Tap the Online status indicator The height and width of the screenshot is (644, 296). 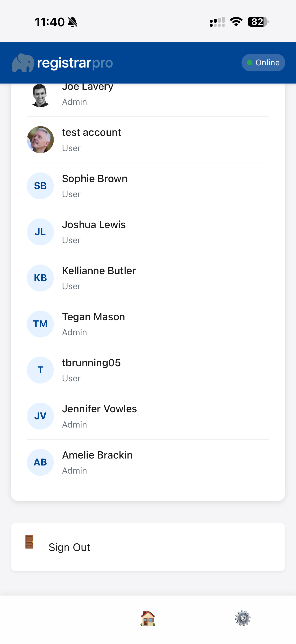(x=263, y=62)
